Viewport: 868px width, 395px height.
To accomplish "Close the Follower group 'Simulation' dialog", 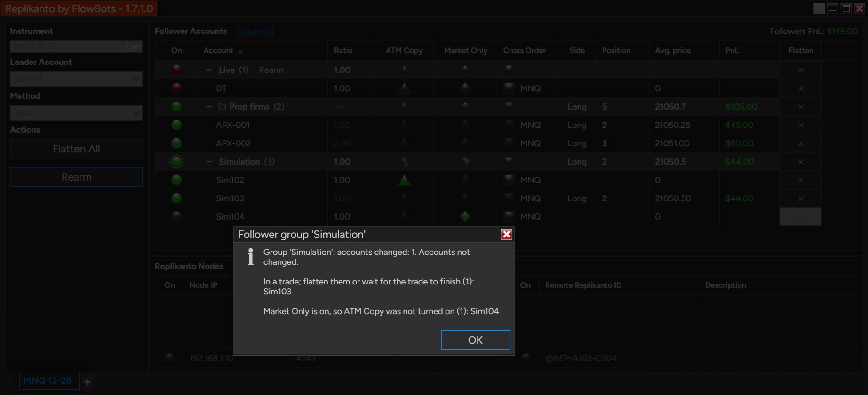I will (506, 234).
